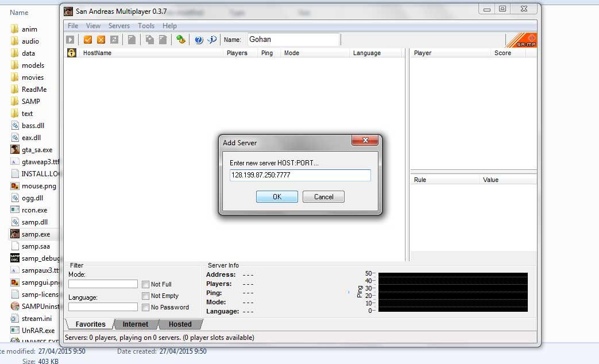Click the Copy Server Info double-page icon

coord(150,40)
